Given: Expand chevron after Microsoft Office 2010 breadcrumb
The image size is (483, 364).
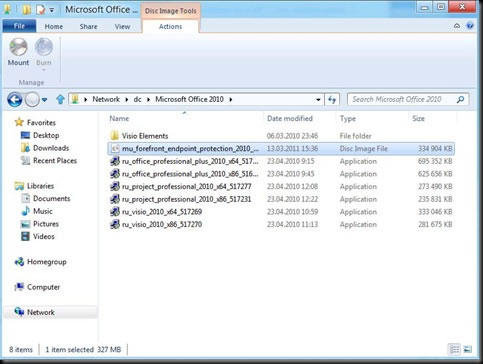Looking at the screenshot, I should coord(231,100).
